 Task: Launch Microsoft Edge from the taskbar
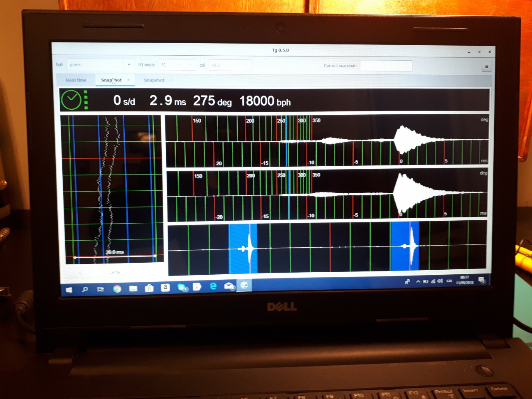pyautogui.click(x=213, y=286)
